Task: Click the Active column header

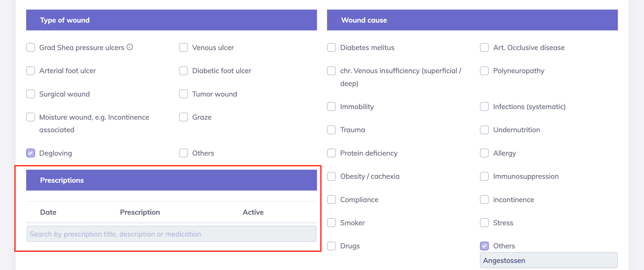Action: click(253, 212)
